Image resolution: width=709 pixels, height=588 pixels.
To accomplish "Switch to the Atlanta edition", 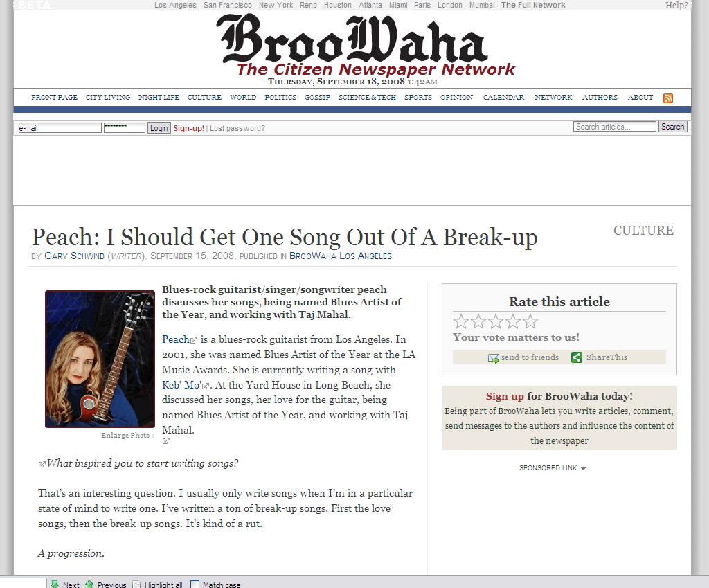I will (370, 5).
